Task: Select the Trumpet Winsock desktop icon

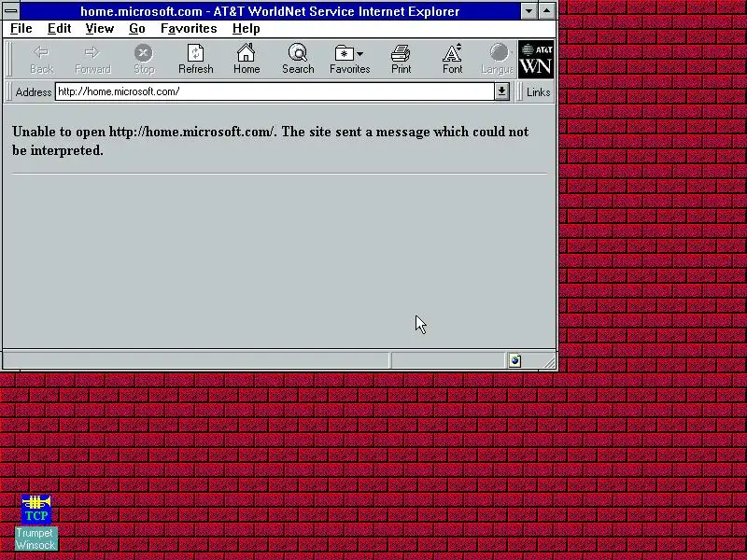Action: coord(36,523)
